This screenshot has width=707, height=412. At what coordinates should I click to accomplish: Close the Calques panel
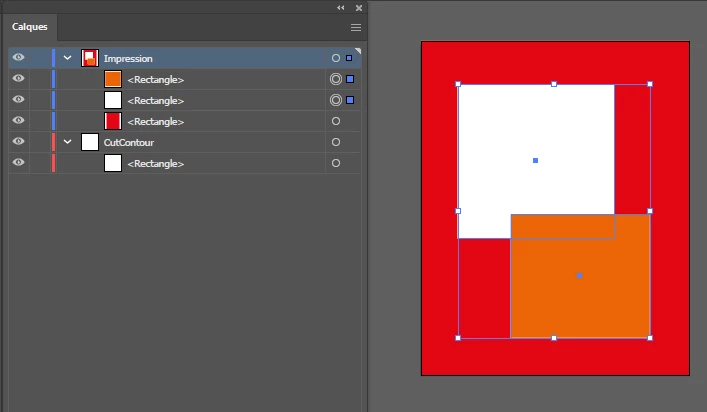coord(359,8)
